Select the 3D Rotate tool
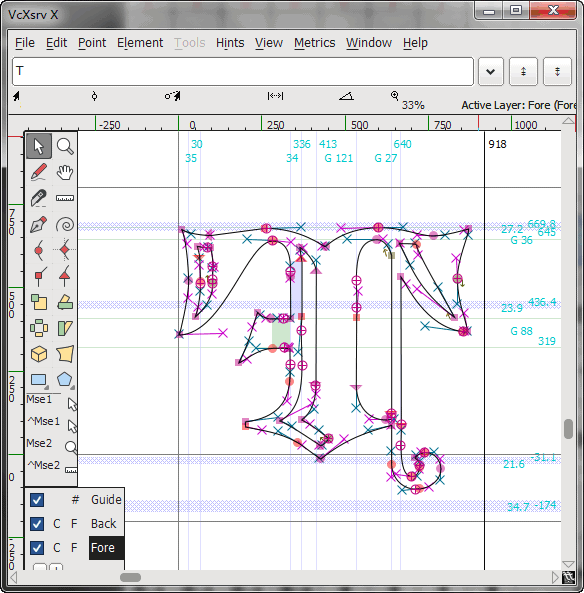Viewport: 584px width, 593px height. point(39,354)
